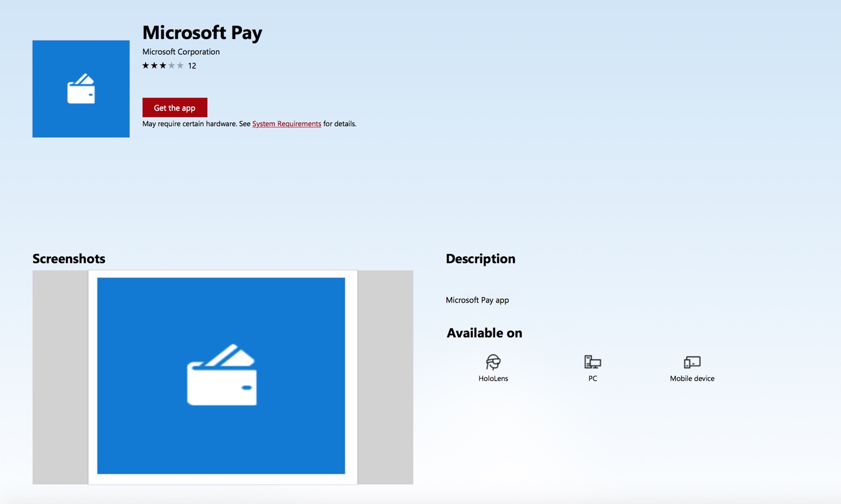Click the Description heading
This screenshot has height=504, width=841.
click(481, 259)
